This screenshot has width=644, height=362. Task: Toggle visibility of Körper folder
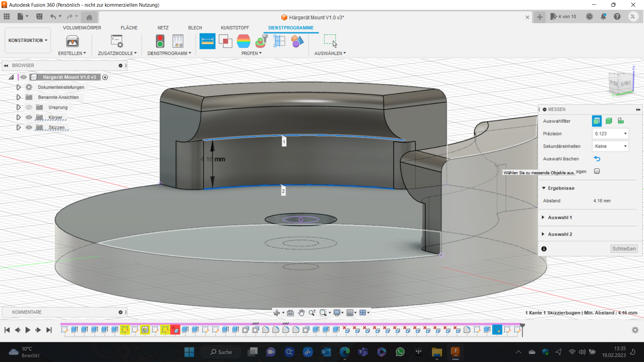pyautogui.click(x=29, y=117)
